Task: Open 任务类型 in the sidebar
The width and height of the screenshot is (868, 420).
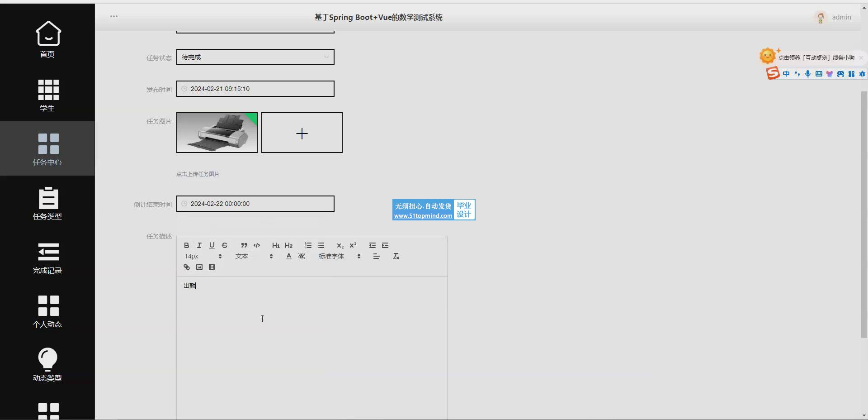Action: click(x=47, y=203)
